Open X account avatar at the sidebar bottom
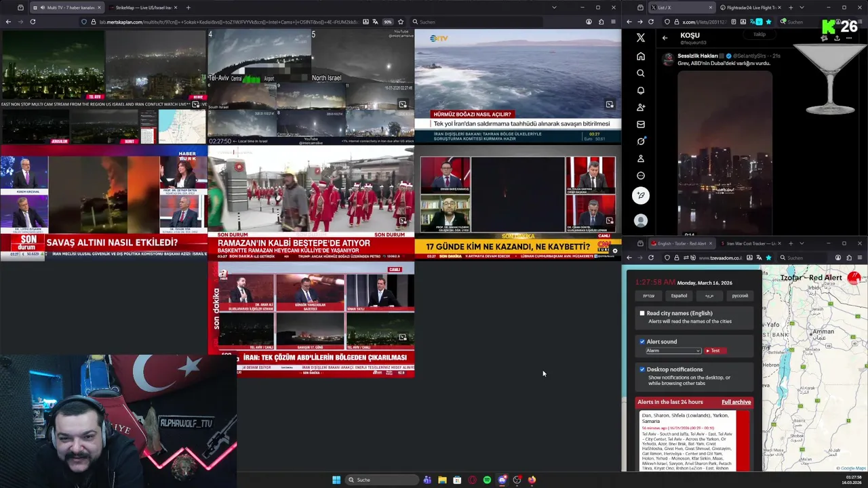Screen dimensions: 868x488 [x=641, y=220]
